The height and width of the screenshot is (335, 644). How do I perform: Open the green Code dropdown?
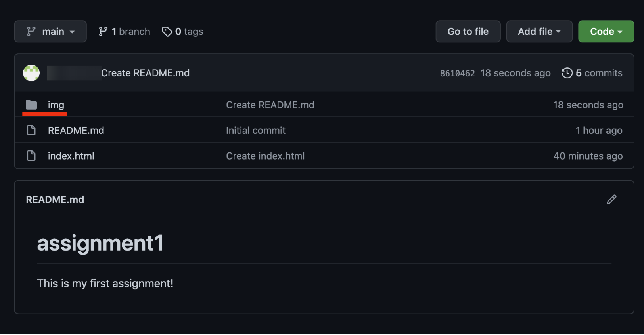tap(606, 32)
